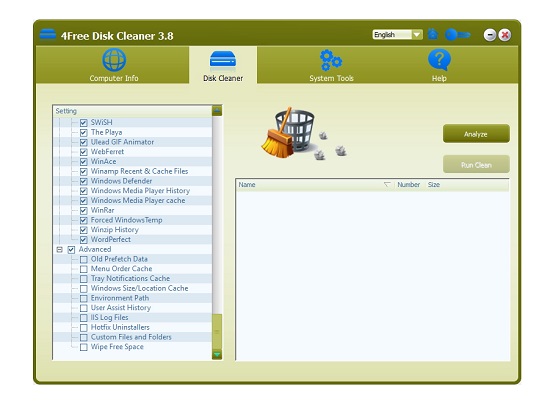Open the Help tab

click(439, 65)
